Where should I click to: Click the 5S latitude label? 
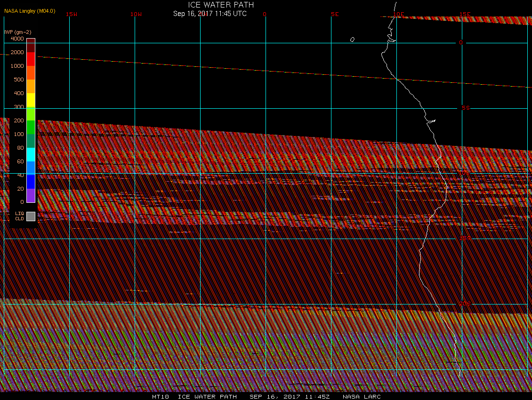[466, 108]
